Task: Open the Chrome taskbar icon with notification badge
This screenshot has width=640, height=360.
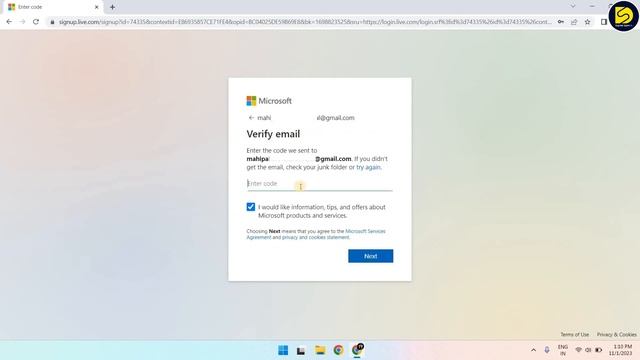Action: coord(357,350)
